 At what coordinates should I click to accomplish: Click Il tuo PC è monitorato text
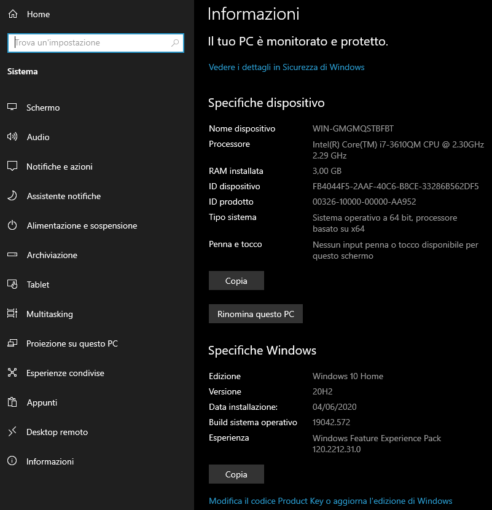298,42
